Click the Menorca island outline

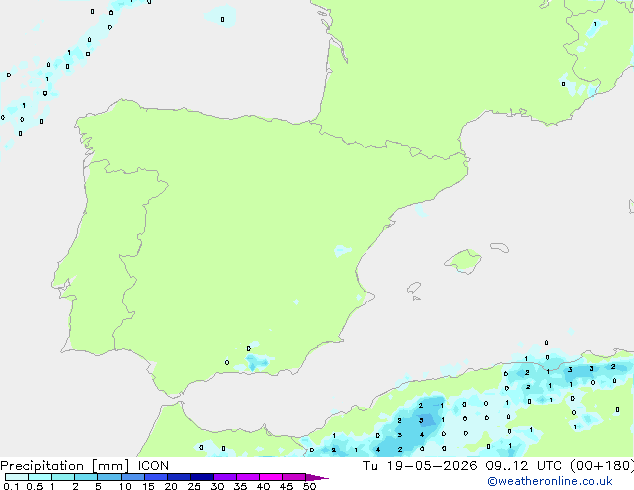pyautogui.click(x=500, y=247)
